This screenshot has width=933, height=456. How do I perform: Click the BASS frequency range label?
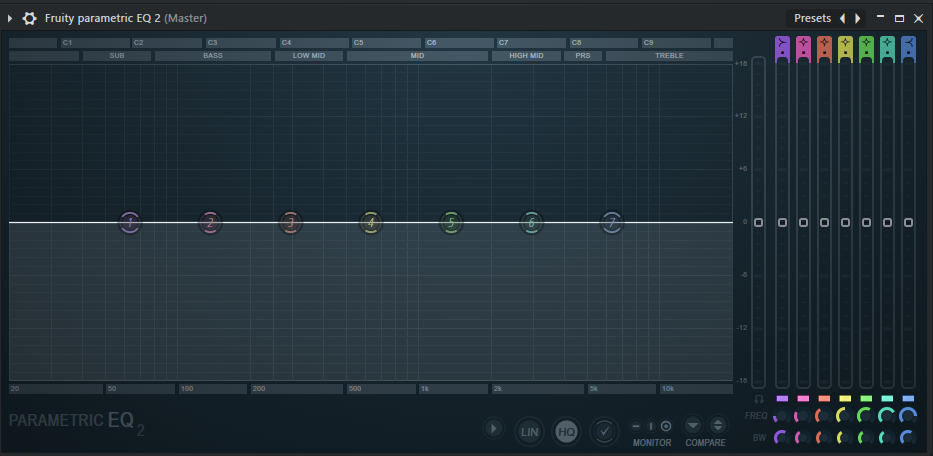click(213, 56)
